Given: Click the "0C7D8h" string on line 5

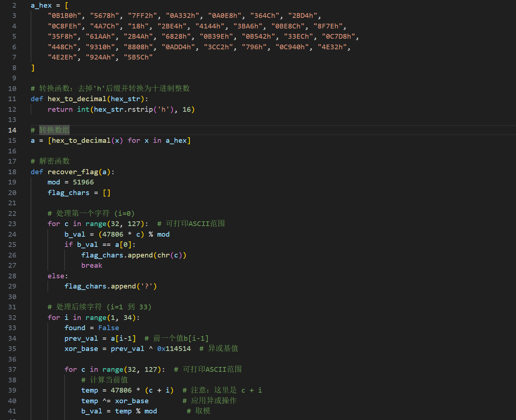Looking at the screenshot, I should [339, 37].
